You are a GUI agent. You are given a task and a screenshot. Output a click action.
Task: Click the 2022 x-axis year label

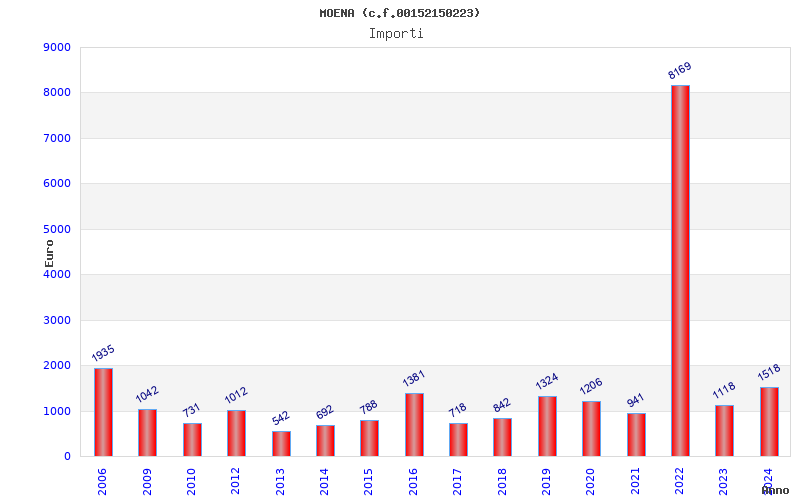pyautogui.click(x=680, y=482)
